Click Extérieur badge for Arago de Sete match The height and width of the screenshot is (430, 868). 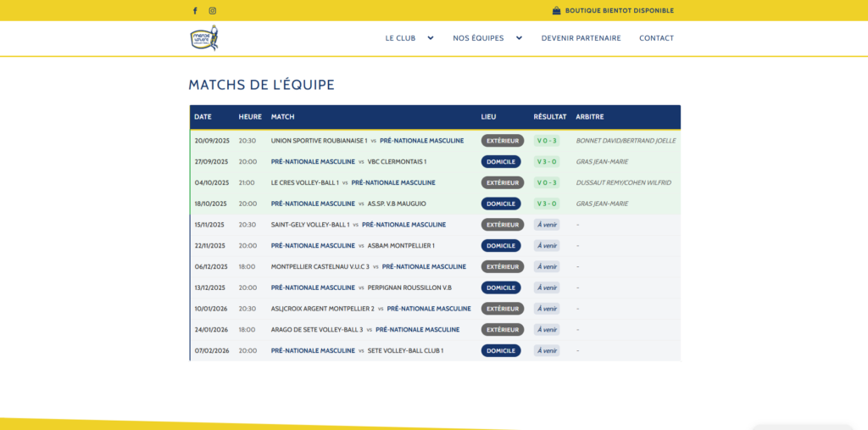pyautogui.click(x=503, y=330)
